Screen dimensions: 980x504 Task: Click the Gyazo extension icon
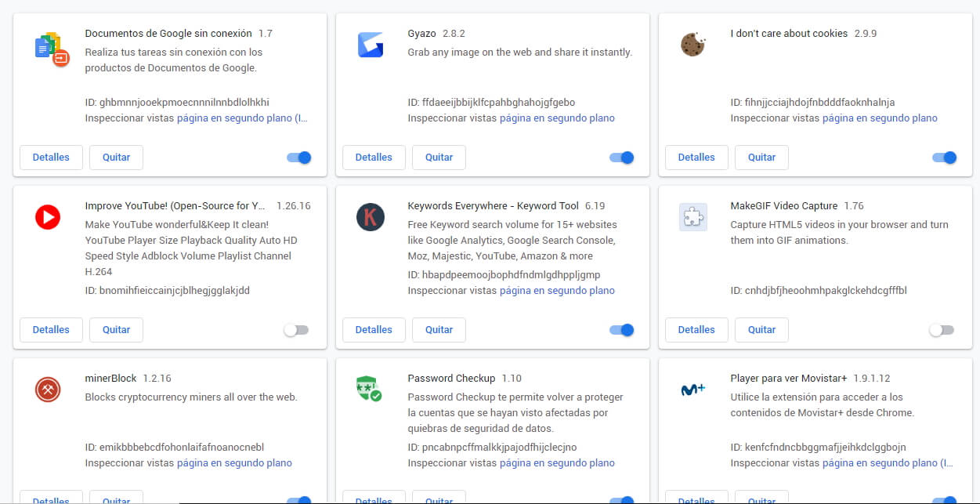tap(371, 45)
